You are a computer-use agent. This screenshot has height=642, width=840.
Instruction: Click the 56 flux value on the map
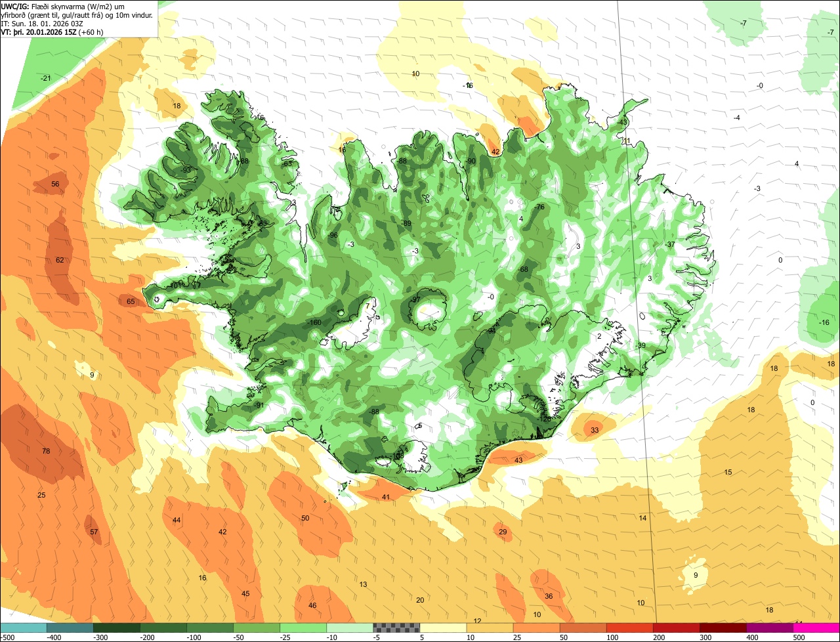55,184
